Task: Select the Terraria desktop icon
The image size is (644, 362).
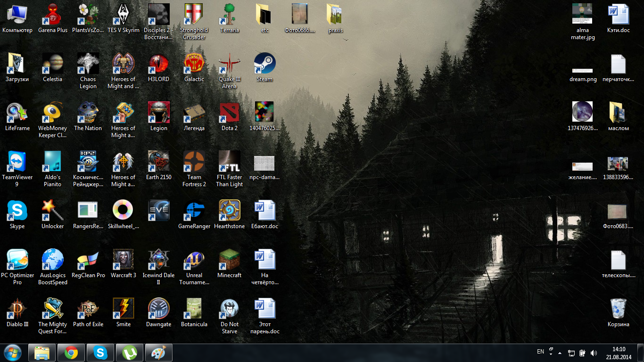Action: pyautogui.click(x=230, y=18)
